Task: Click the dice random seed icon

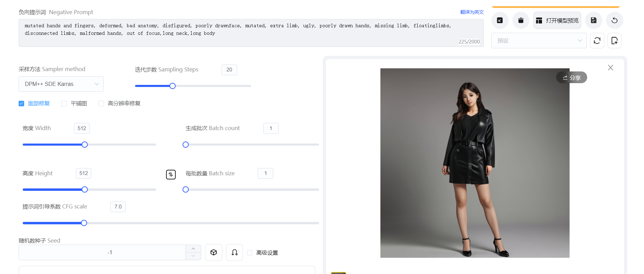Action: coord(214,252)
